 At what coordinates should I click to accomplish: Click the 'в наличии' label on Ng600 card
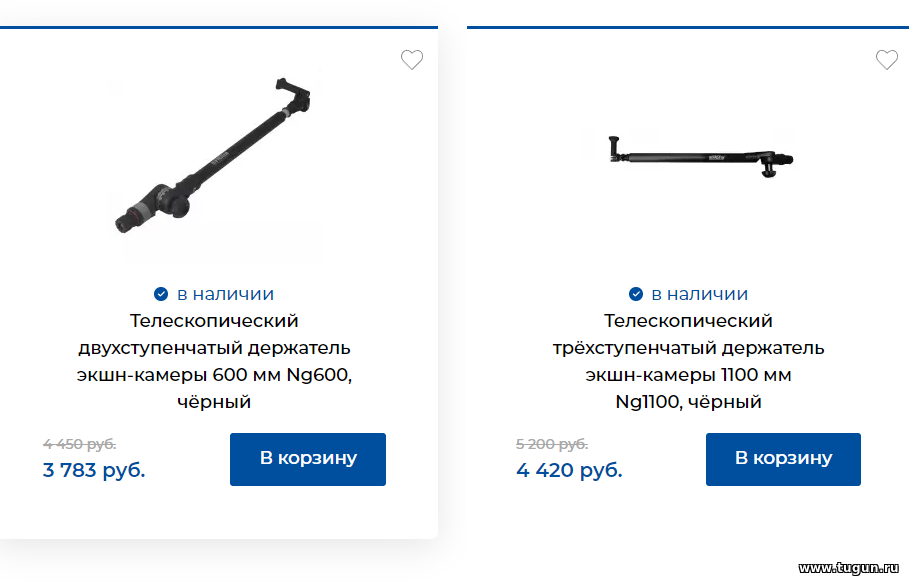click(x=225, y=294)
